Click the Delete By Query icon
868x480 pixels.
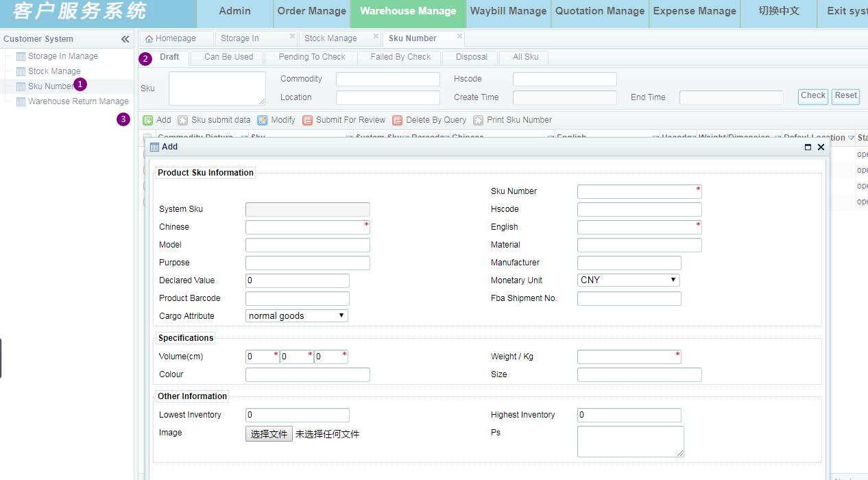point(398,120)
